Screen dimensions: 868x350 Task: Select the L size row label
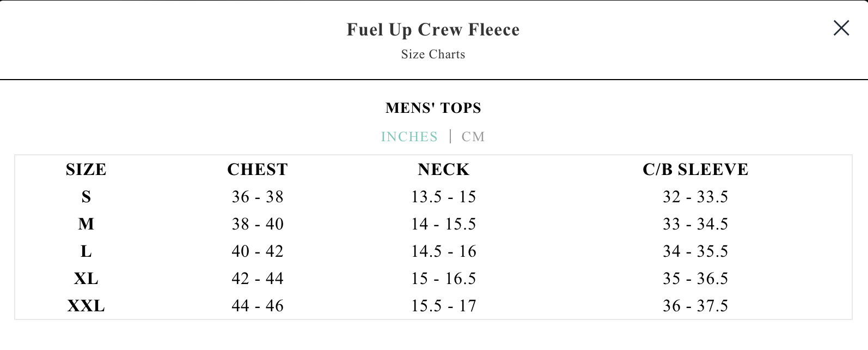click(x=86, y=251)
